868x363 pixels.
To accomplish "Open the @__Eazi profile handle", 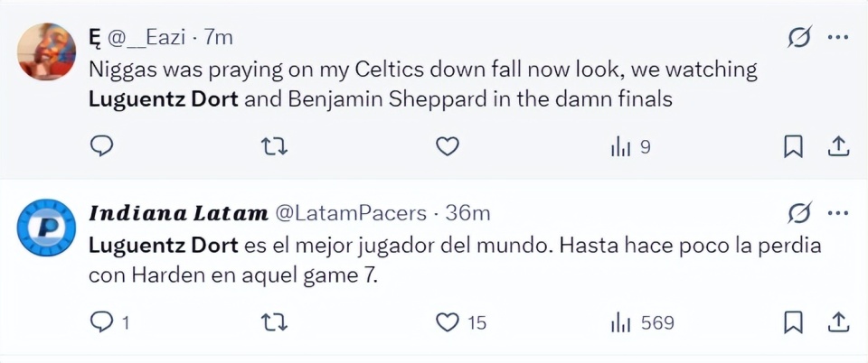I will click(x=146, y=38).
